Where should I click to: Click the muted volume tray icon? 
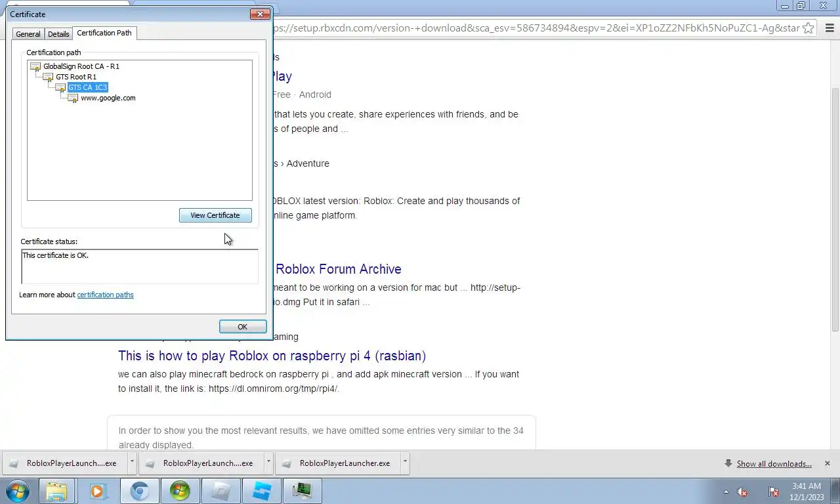point(743,492)
